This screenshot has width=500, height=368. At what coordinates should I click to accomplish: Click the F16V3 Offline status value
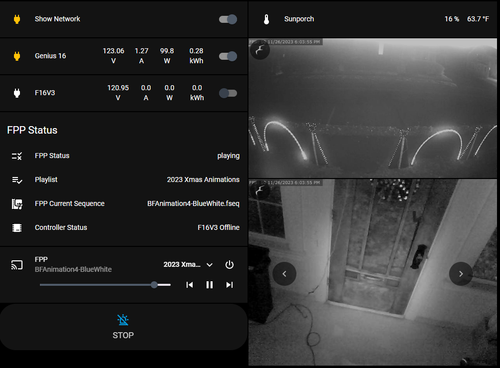[x=218, y=228]
